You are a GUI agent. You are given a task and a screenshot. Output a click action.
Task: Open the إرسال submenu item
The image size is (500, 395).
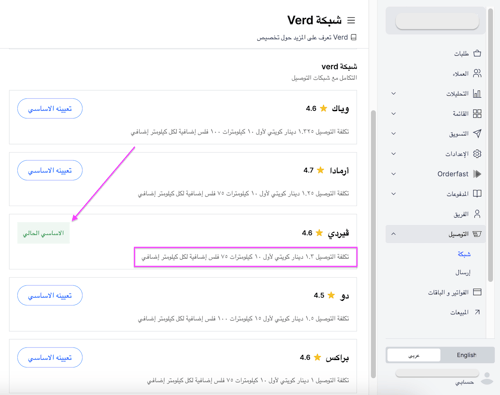click(x=463, y=273)
